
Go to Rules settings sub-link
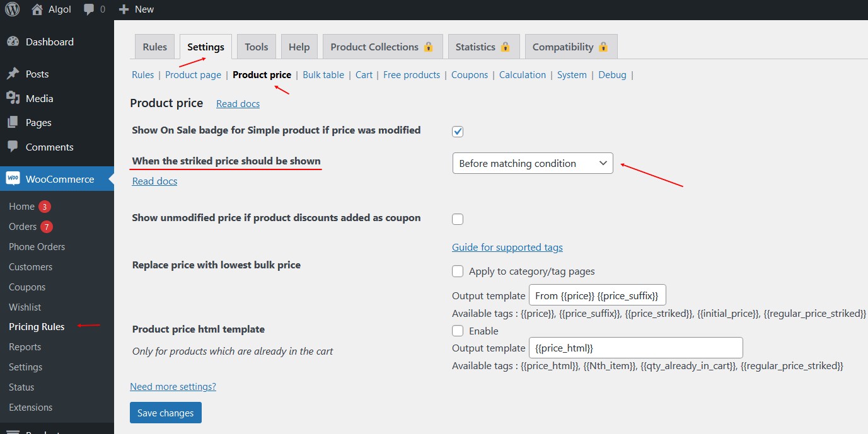[x=142, y=74]
